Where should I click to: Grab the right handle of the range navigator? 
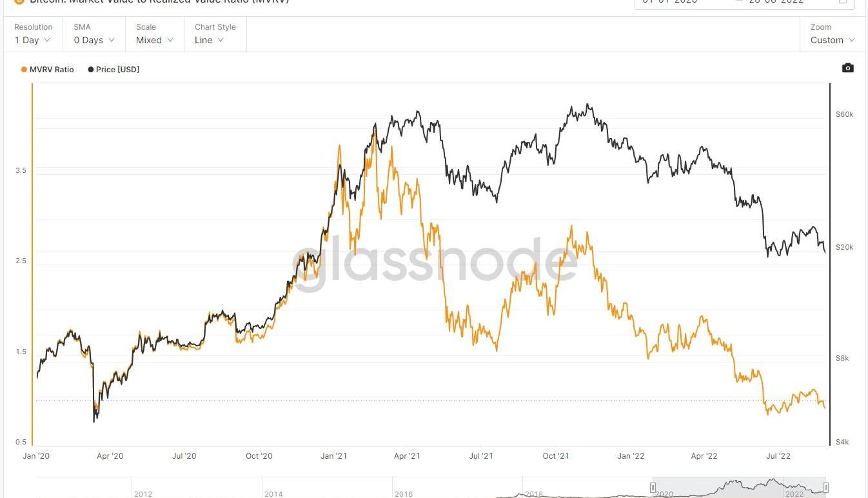825,488
